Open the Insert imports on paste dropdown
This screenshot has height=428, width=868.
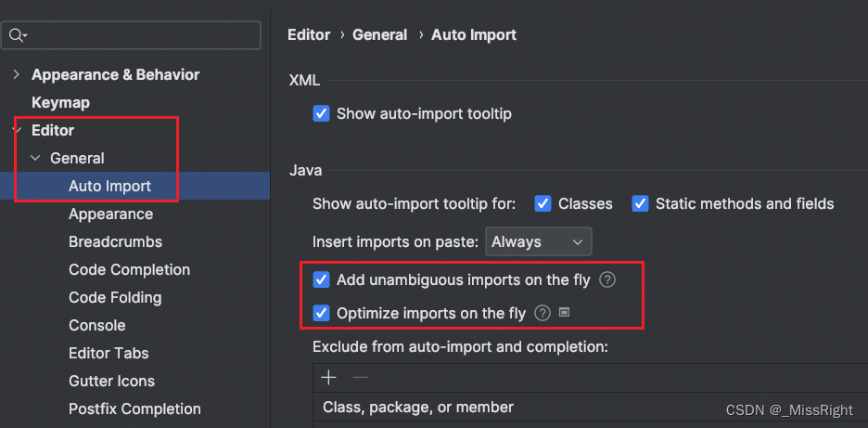pos(539,241)
